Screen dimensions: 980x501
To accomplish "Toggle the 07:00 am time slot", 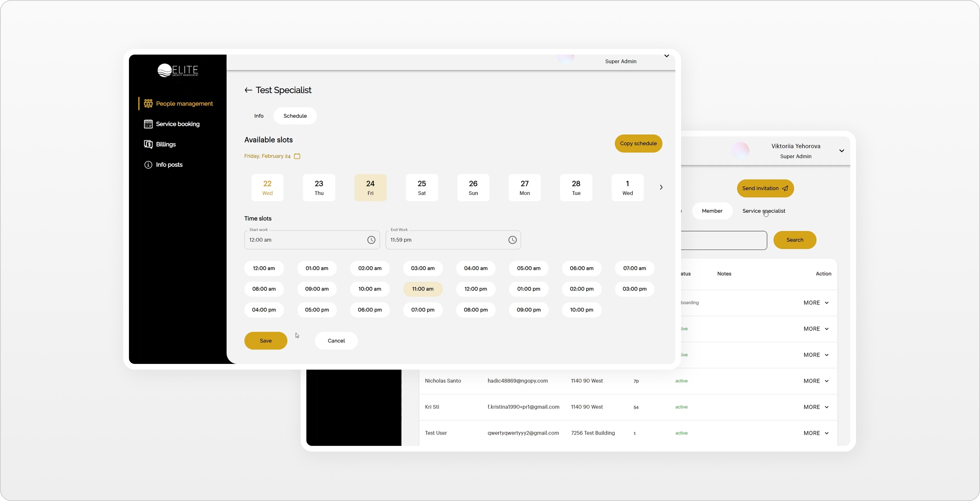I will [635, 268].
